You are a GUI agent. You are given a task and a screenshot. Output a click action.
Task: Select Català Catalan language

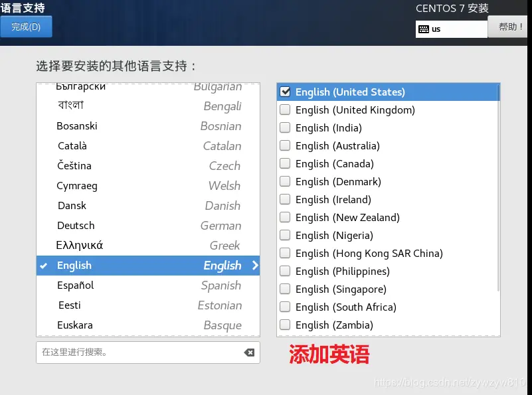148,146
